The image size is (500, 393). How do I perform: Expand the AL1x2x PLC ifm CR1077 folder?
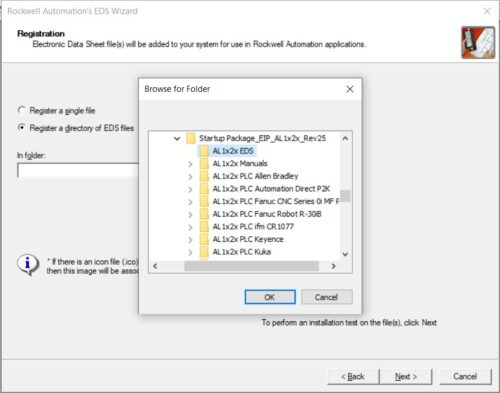pos(190,227)
